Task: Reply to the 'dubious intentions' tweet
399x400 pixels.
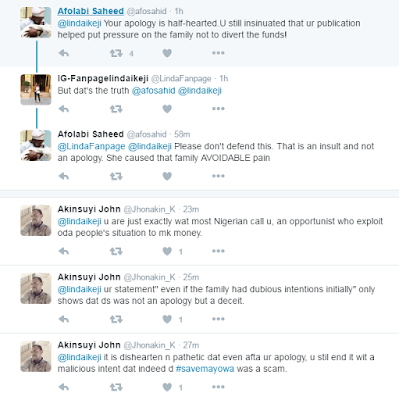Action: click(64, 319)
